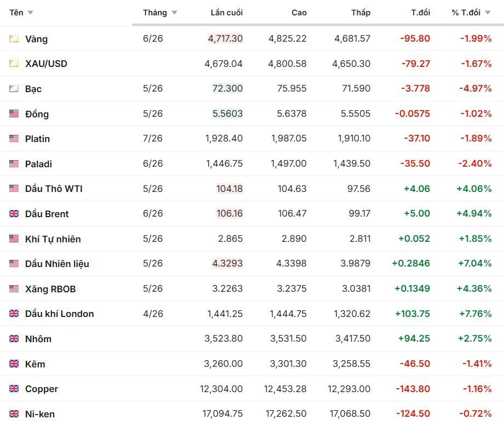Sort by Tên column dropdown arrow
Screen dimensions: 504x425
[x=30, y=13]
